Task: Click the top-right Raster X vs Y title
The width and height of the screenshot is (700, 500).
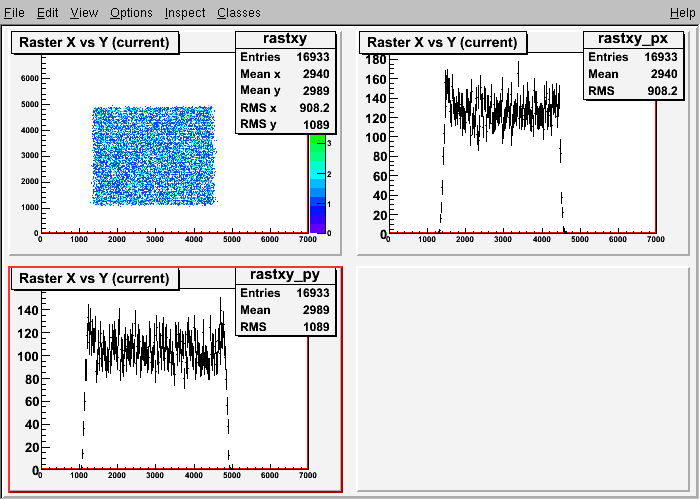Action: click(442, 42)
